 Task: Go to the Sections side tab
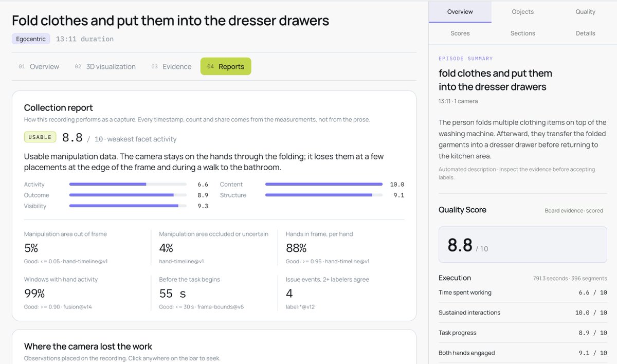[x=523, y=33]
